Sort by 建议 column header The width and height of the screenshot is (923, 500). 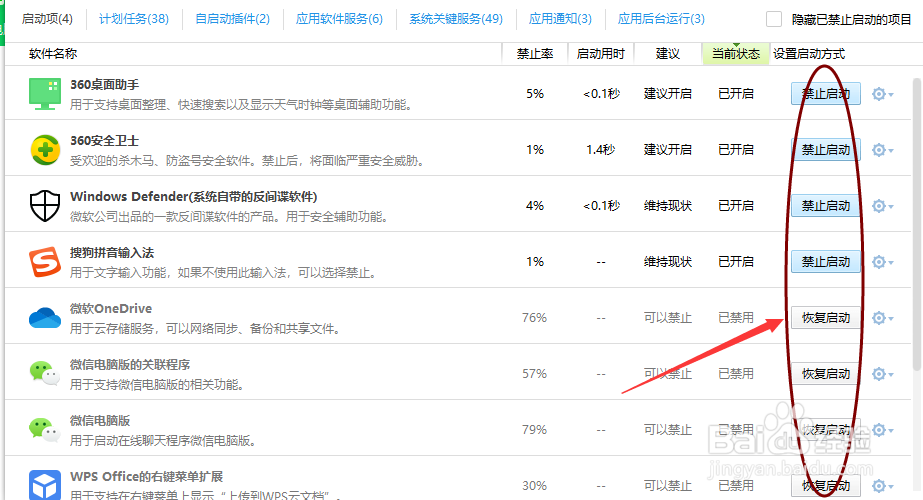pyautogui.click(x=668, y=54)
